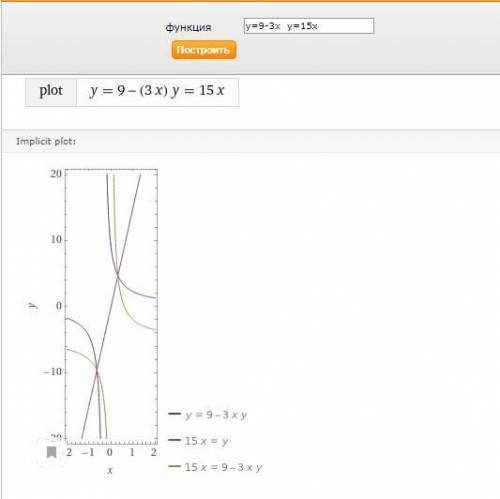
Task: Click the 'plot' label cell
Action: tap(51, 92)
